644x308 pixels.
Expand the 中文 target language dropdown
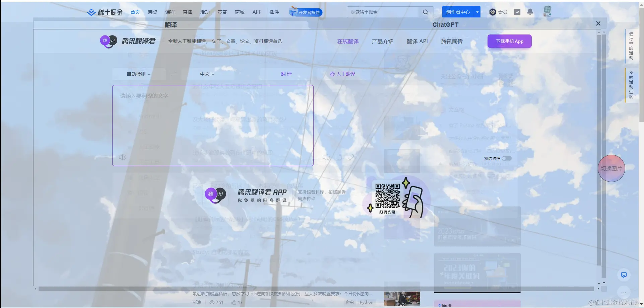[x=207, y=74]
